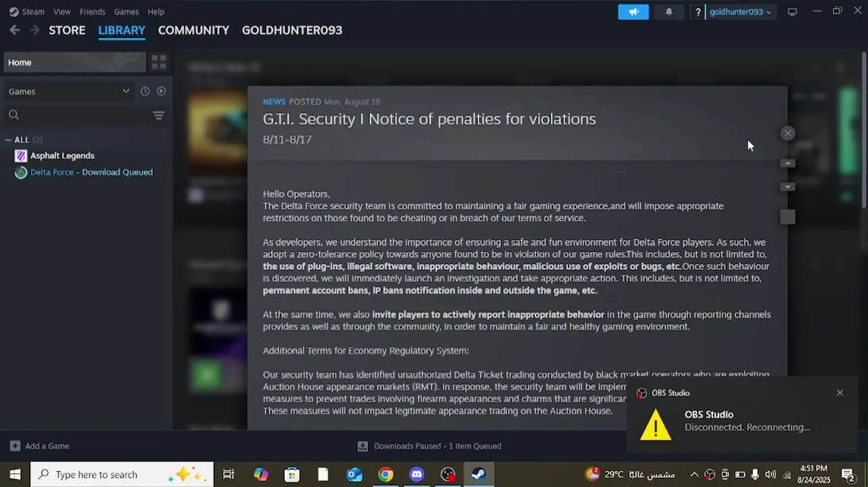Click the battery tray icon
868x487 pixels.
click(x=740, y=474)
